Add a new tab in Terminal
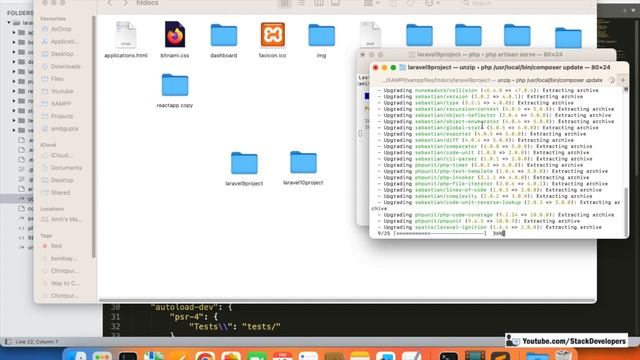 coord(623,80)
